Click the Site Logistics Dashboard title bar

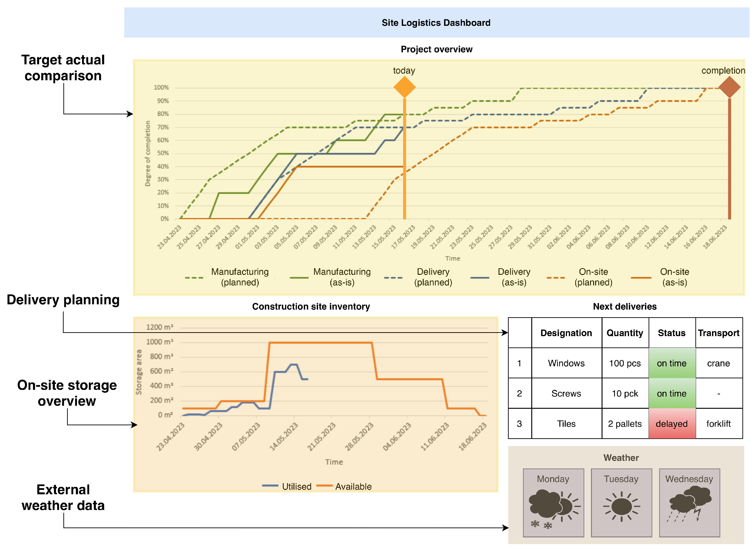[x=436, y=23]
